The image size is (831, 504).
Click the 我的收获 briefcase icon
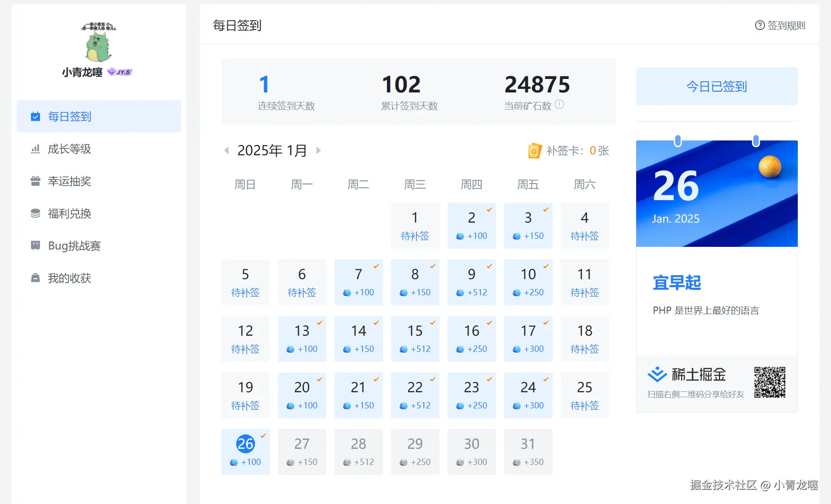point(35,278)
